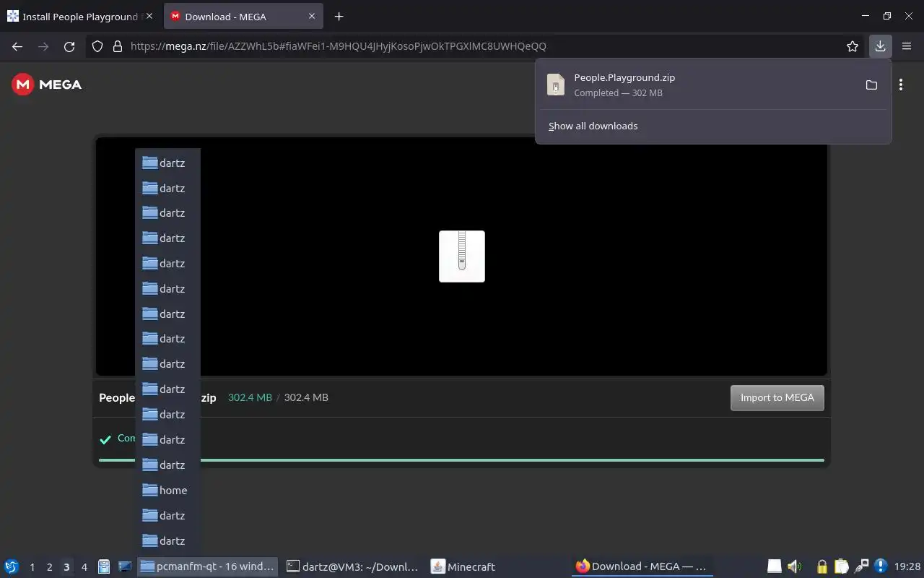This screenshot has width=924, height=578.
Task: Click the clipboard tray icon
Action: pos(841,566)
